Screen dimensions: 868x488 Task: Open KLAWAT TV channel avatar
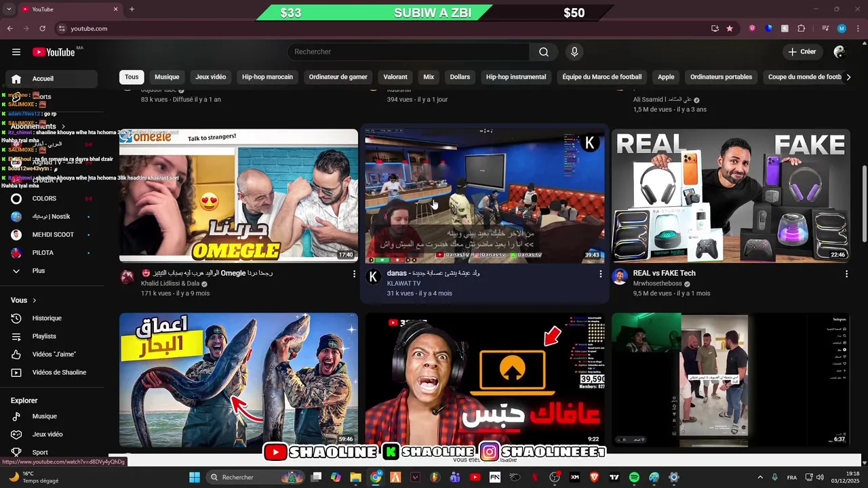pyautogui.click(x=373, y=277)
